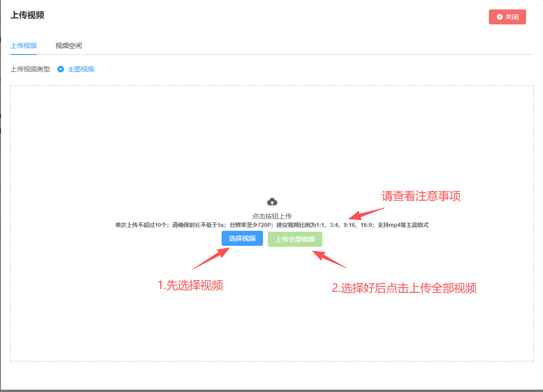
Task: Switch to the 视频空间 tab
Action: click(x=69, y=46)
